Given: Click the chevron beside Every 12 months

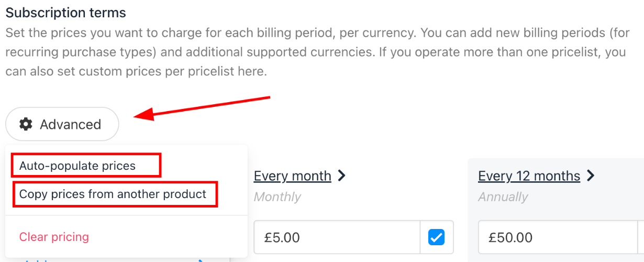Looking at the screenshot, I should point(591,176).
